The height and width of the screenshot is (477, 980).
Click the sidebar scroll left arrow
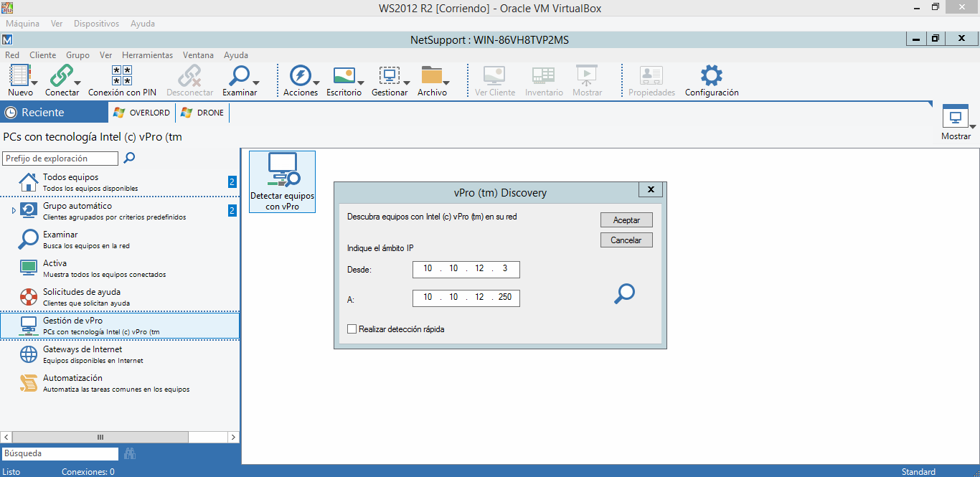tap(6, 437)
